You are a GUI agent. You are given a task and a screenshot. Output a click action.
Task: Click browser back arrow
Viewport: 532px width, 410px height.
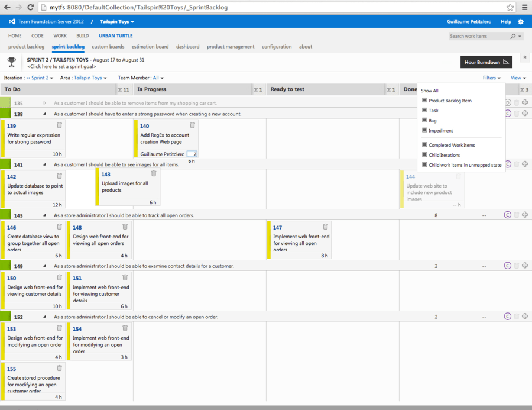pyautogui.click(x=7, y=7)
